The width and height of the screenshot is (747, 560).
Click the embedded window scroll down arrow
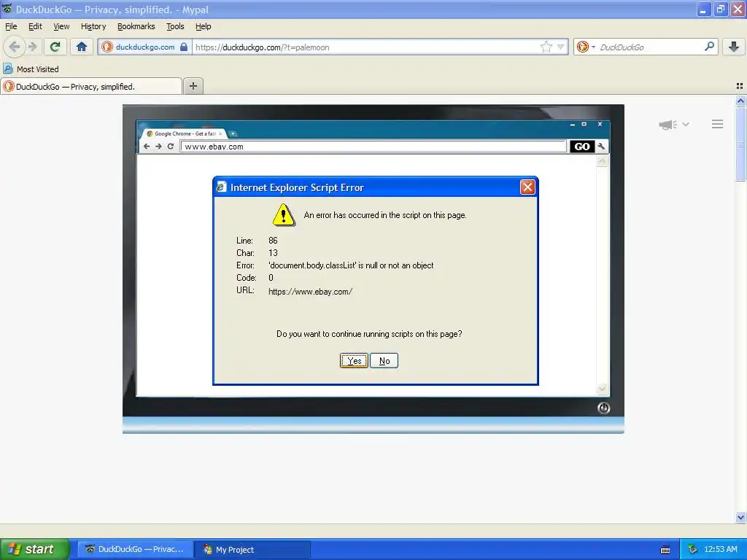(x=602, y=389)
